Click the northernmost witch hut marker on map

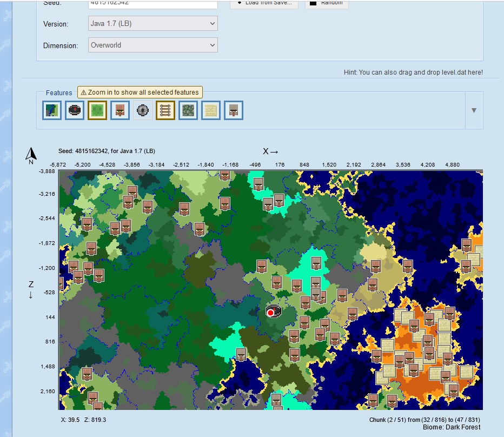[258, 184]
